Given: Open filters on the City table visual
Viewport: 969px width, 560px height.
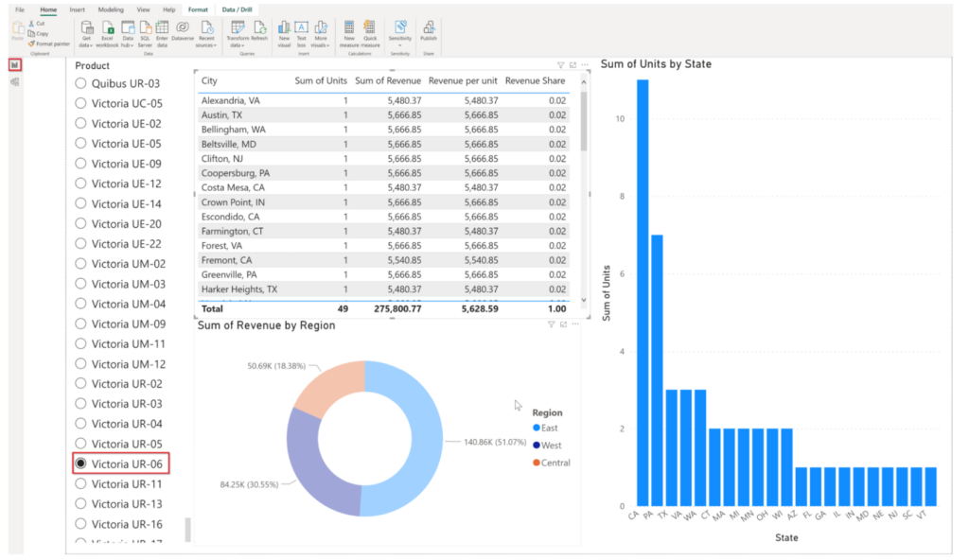Looking at the screenshot, I should click(x=561, y=64).
